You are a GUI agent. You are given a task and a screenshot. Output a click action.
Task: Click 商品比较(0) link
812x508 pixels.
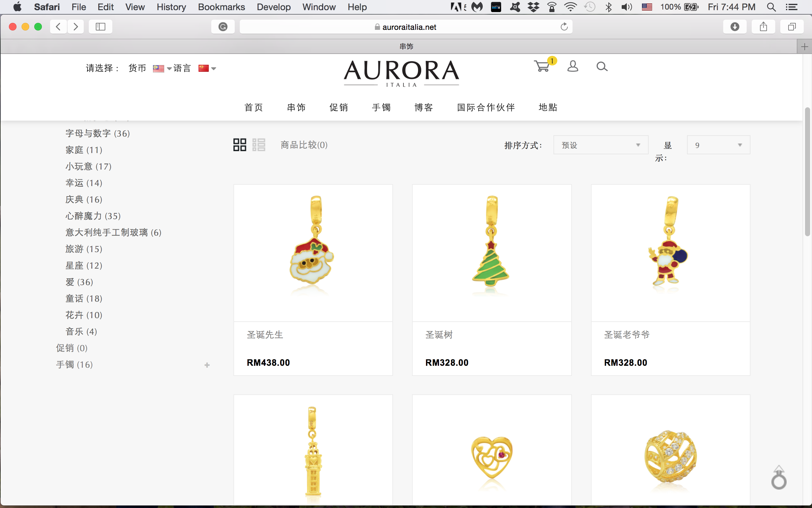click(x=304, y=145)
